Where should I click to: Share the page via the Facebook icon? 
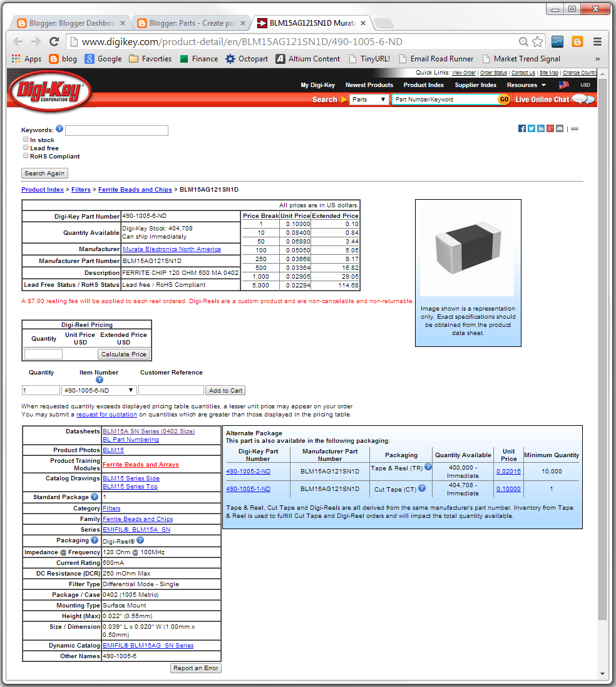pyautogui.click(x=522, y=128)
